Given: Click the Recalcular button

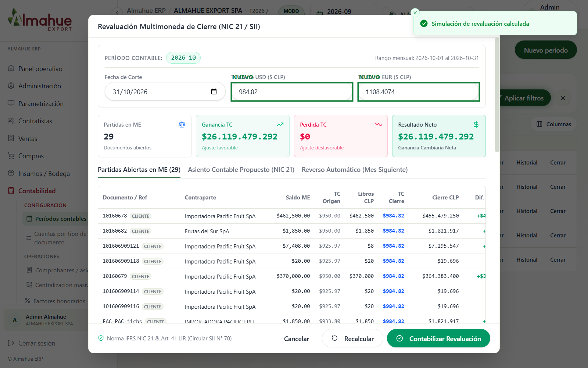Looking at the screenshot, I should 352,339.
